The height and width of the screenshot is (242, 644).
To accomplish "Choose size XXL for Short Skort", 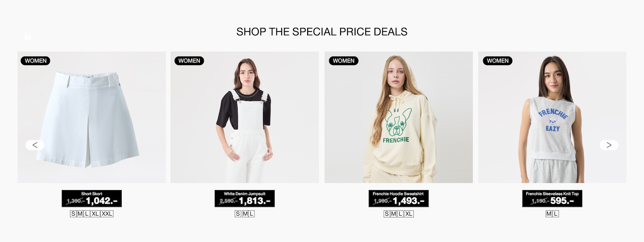I will pos(107,214).
